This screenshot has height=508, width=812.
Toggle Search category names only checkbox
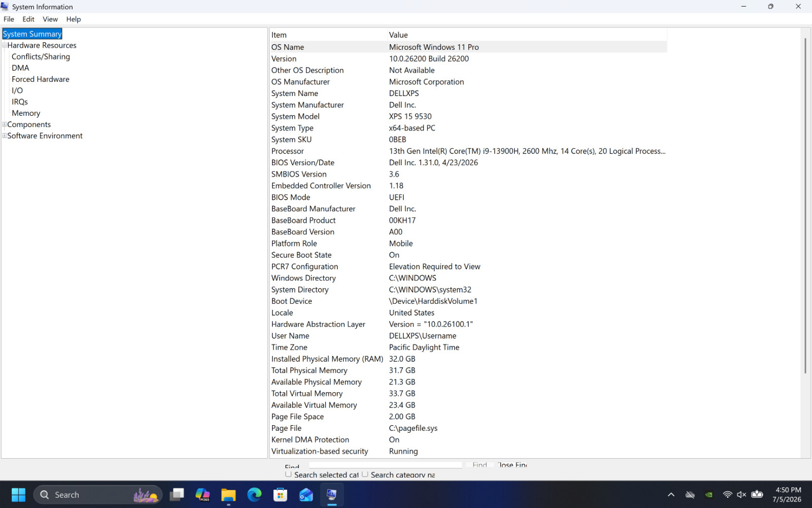[365, 474]
